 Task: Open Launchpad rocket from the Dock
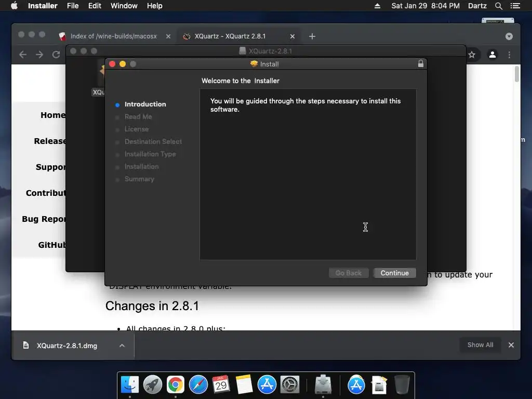click(153, 385)
